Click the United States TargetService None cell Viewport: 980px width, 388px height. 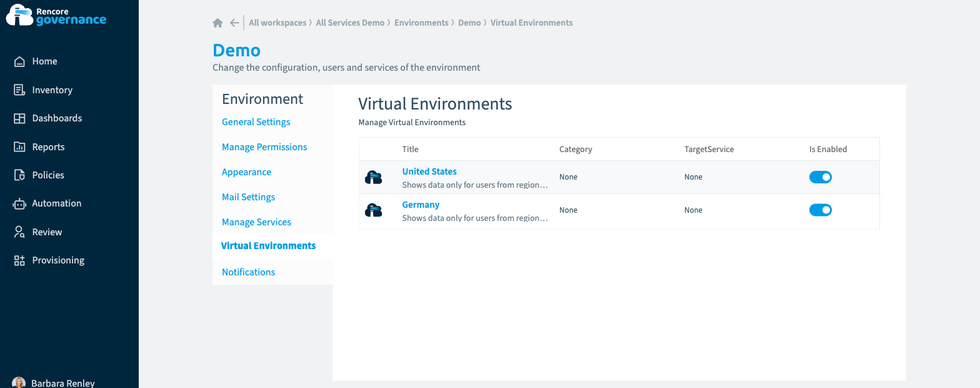tap(693, 177)
